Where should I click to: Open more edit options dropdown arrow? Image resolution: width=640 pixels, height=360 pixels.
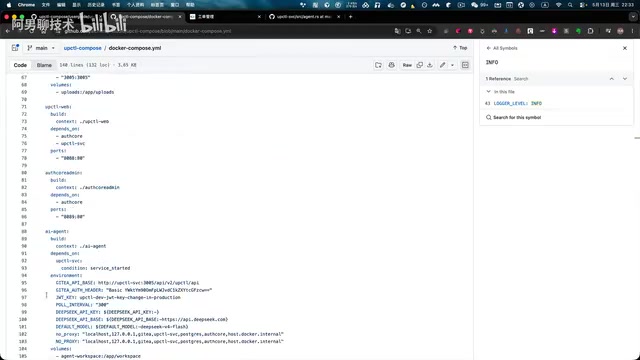tap(452, 65)
